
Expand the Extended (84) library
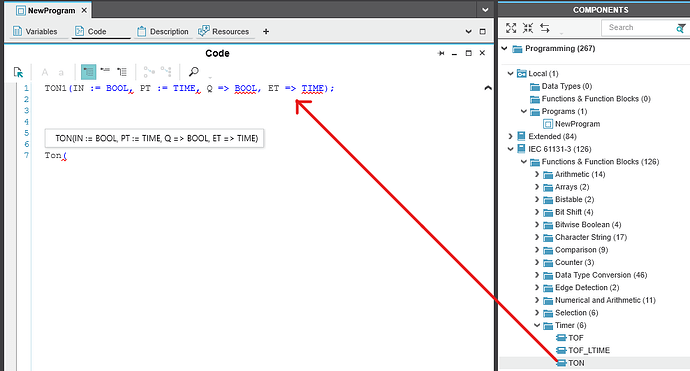[510, 136]
